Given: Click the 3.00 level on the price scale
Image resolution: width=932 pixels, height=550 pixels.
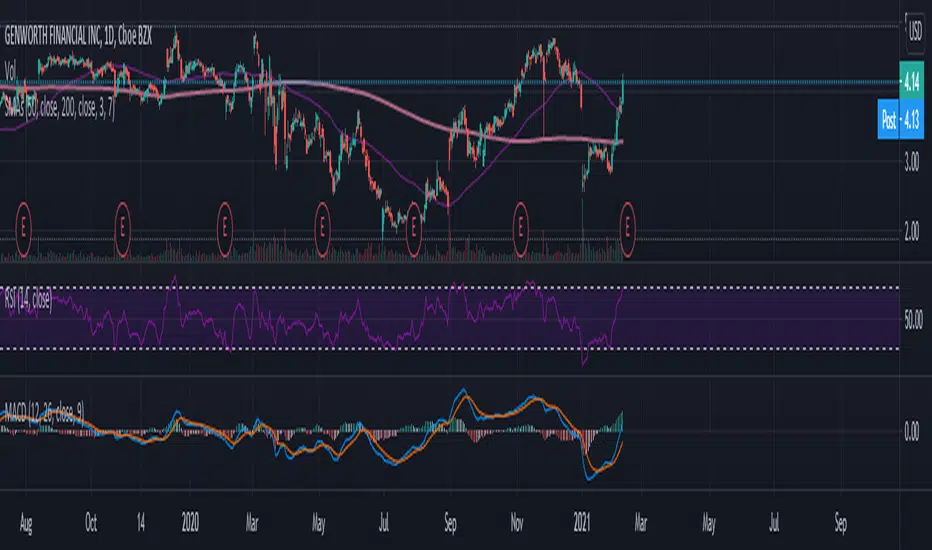Looking at the screenshot, I should (x=912, y=162).
